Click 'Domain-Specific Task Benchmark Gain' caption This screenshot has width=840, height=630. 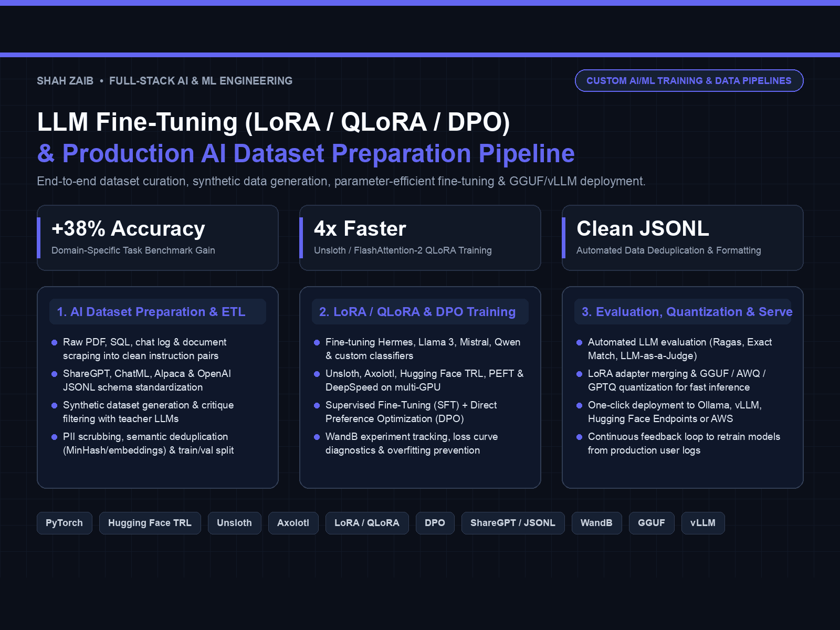pyautogui.click(x=133, y=250)
